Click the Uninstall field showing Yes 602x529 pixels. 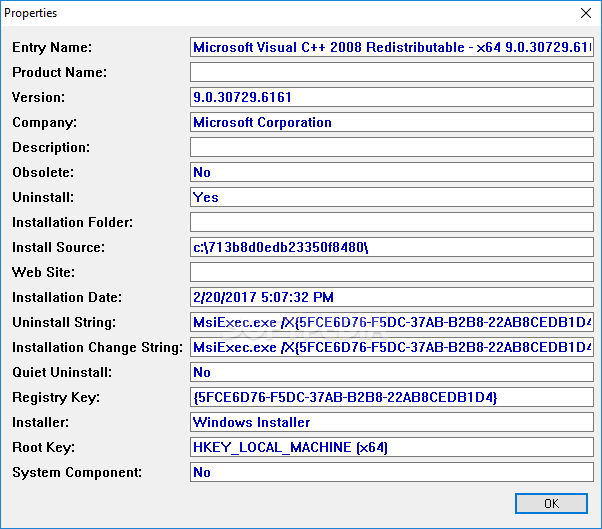pyautogui.click(x=392, y=197)
